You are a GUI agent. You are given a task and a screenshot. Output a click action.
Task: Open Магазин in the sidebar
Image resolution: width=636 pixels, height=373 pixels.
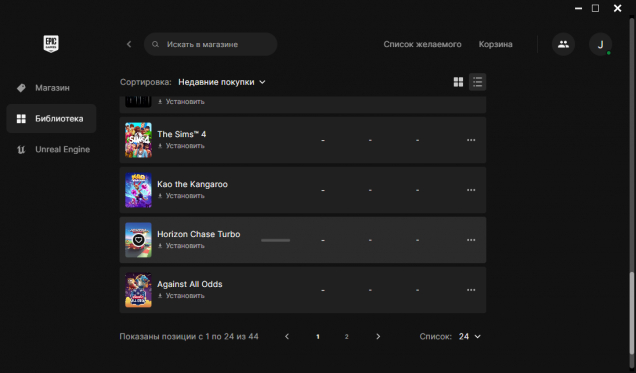click(51, 88)
